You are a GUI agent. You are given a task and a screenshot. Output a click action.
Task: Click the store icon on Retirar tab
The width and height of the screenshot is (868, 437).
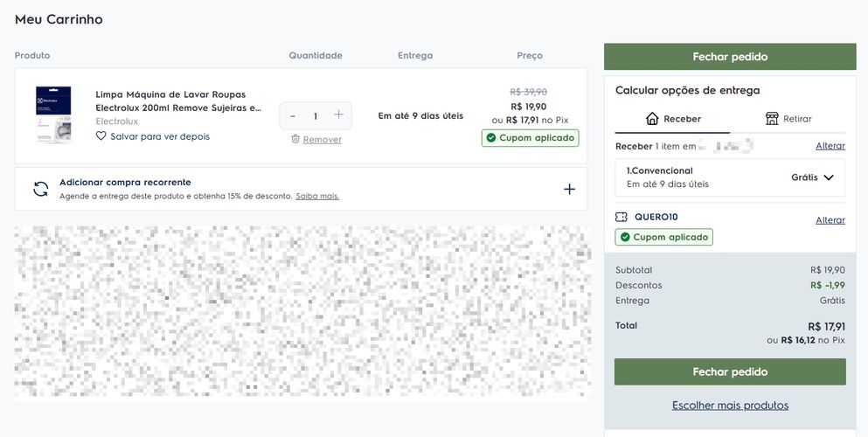[x=772, y=118]
